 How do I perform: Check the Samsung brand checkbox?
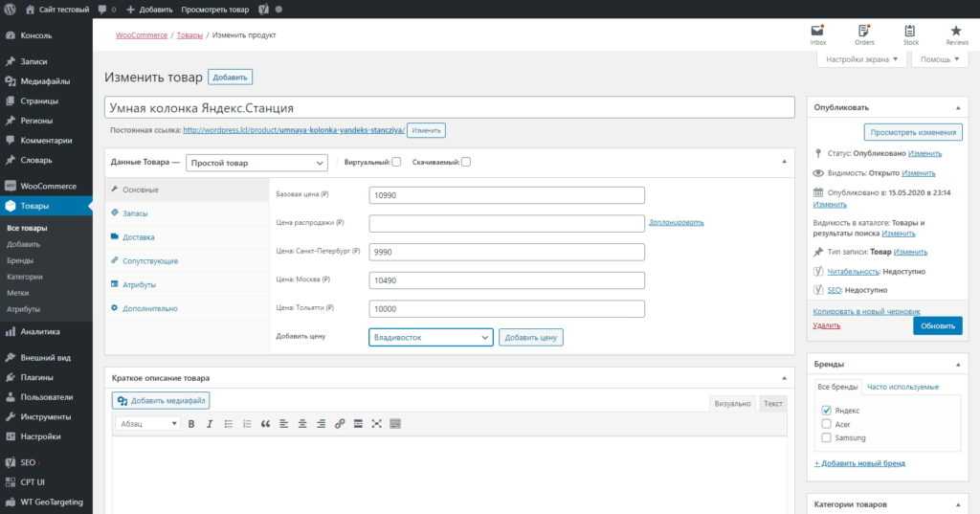826,437
